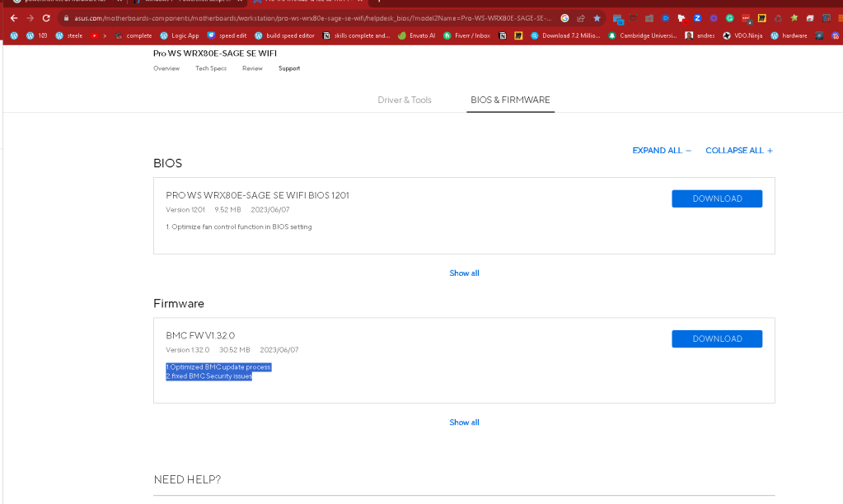Click the highlighted 'Optimized BMC update process' line
The width and height of the screenshot is (843, 504).
[x=218, y=367]
